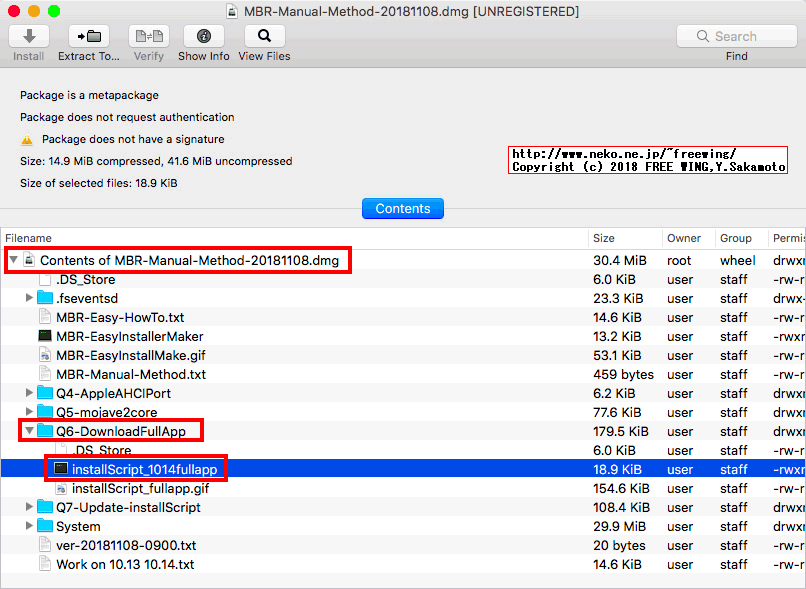Image resolution: width=806 pixels, height=589 pixels.
Task: Click Q4-AppleAHCIPort folder icon
Action: [45, 393]
